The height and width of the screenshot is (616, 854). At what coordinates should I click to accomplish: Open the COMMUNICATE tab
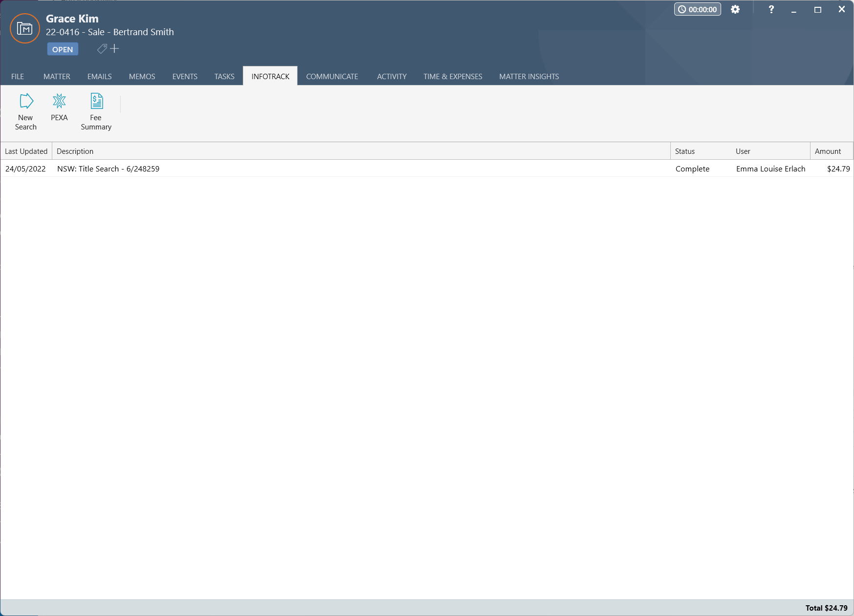pyautogui.click(x=332, y=76)
